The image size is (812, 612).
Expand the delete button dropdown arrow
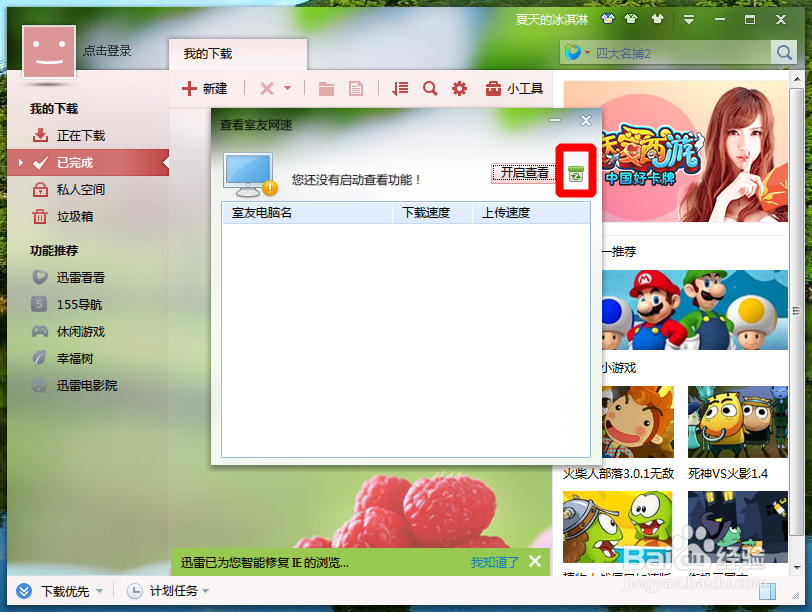(x=287, y=88)
